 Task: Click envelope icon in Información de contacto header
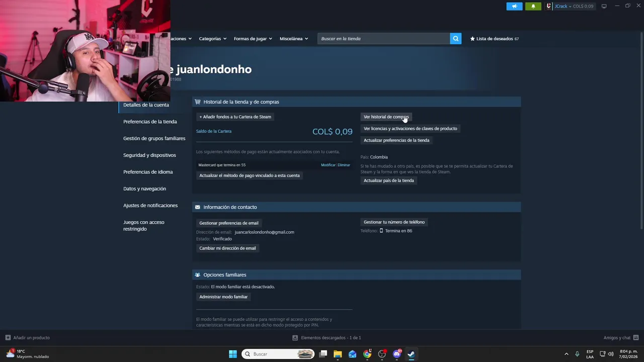pyautogui.click(x=198, y=207)
